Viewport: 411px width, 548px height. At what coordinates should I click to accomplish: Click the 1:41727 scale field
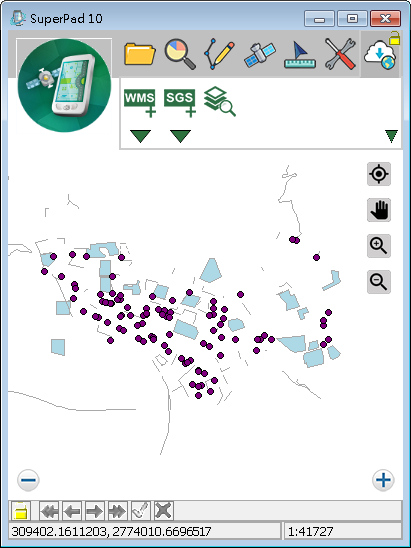tap(342, 531)
